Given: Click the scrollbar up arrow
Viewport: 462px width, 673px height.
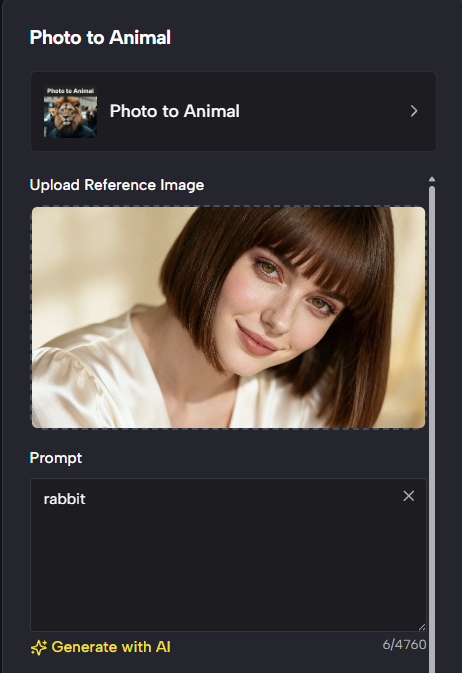Looking at the screenshot, I should coord(432,179).
